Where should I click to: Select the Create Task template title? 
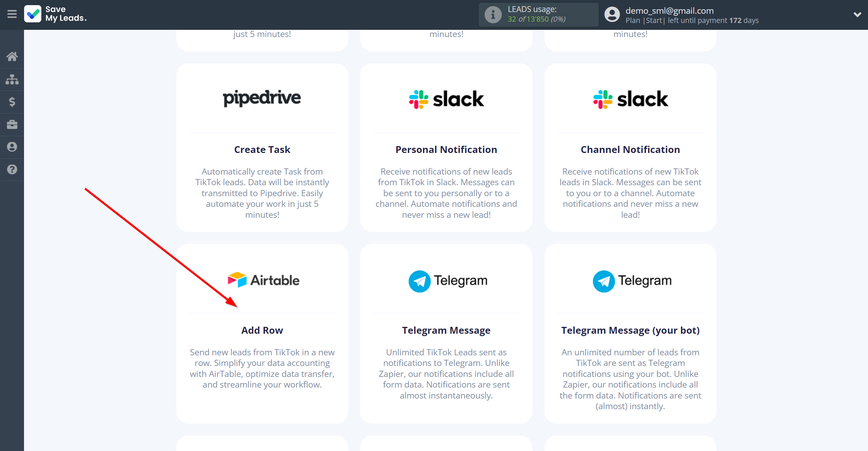tap(262, 150)
